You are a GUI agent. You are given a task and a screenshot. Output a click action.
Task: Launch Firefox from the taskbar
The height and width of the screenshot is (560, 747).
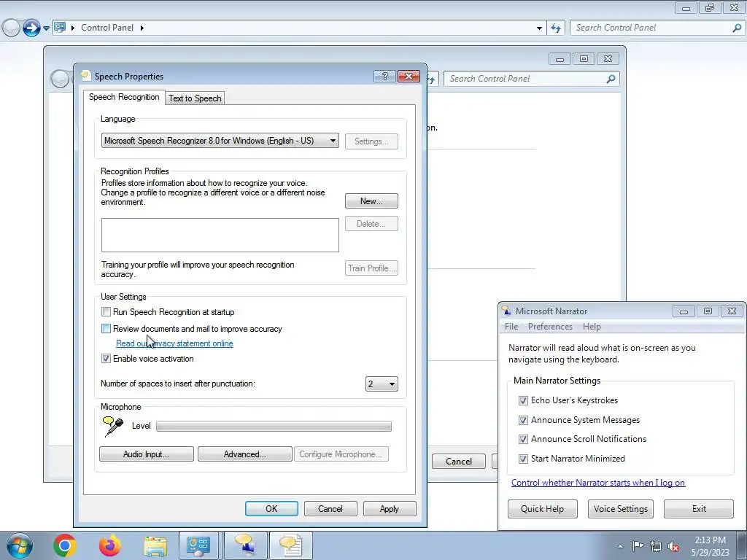coord(110,545)
